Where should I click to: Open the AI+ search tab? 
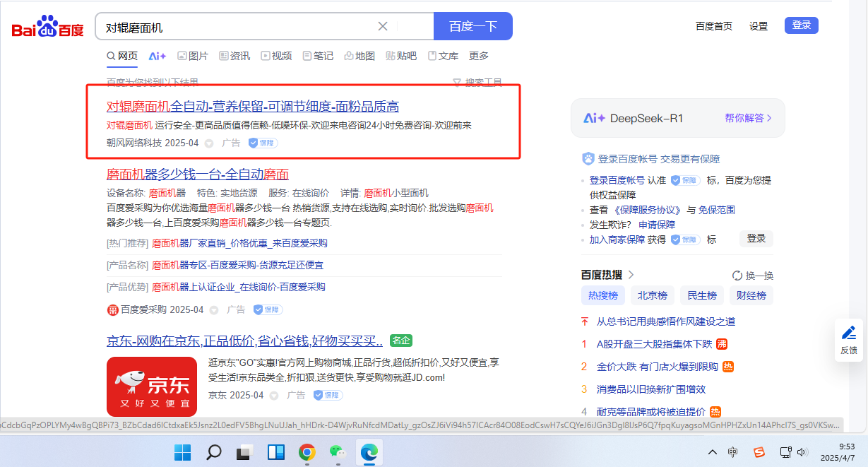coord(157,56)
